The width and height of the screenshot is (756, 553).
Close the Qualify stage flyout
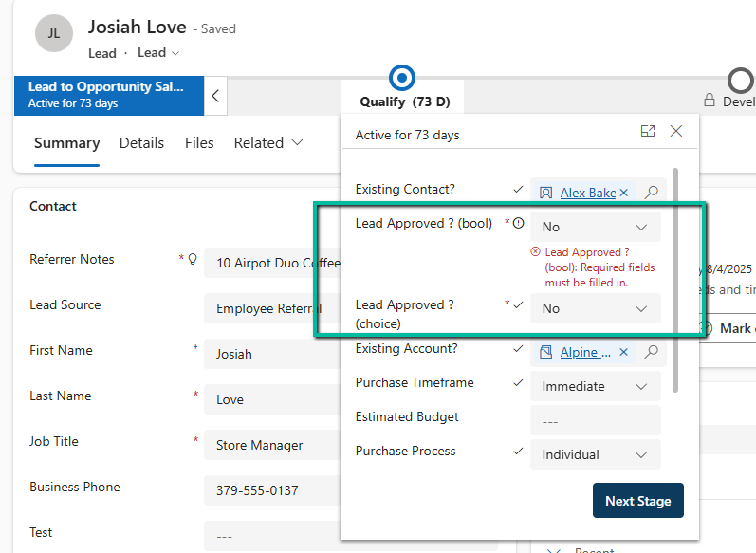tap(676, 132)
